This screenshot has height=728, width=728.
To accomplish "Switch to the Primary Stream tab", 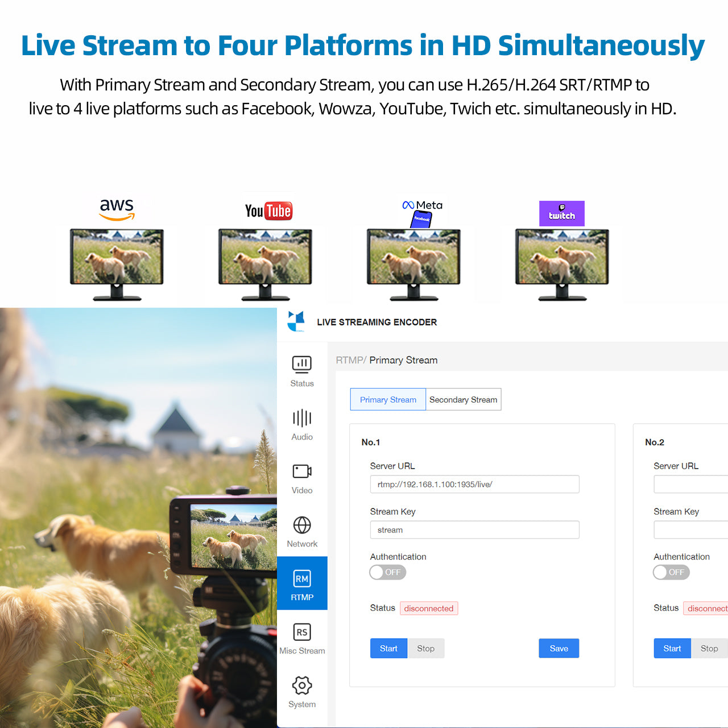I will [x=388, y=399].
